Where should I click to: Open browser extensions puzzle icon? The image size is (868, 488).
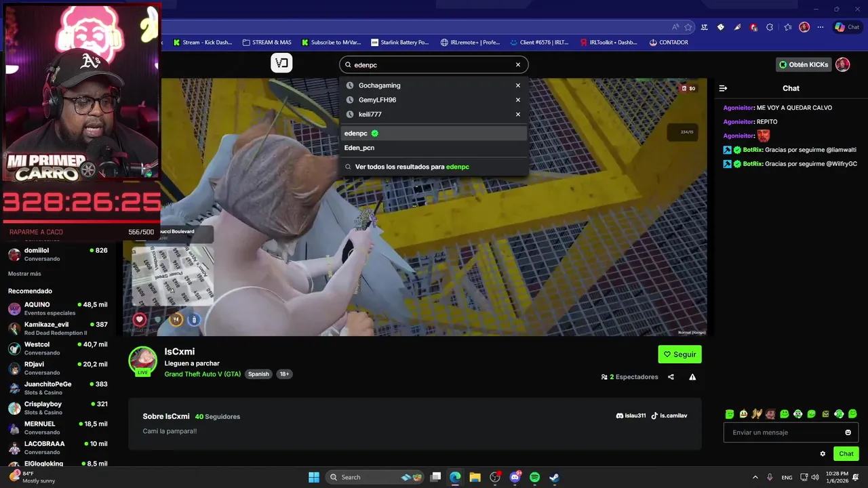(770, 27)
